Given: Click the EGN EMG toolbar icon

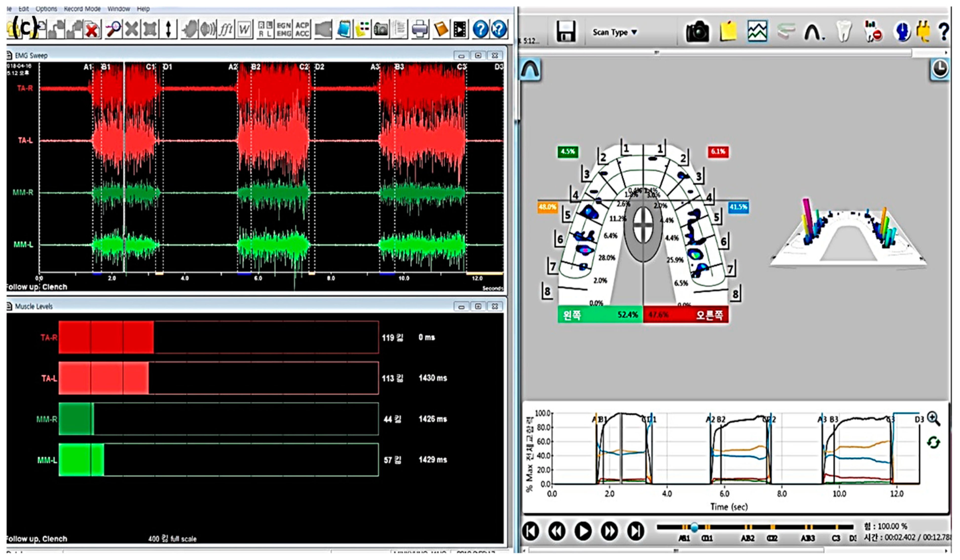Looking at the screenshot, I should point(284,29).
